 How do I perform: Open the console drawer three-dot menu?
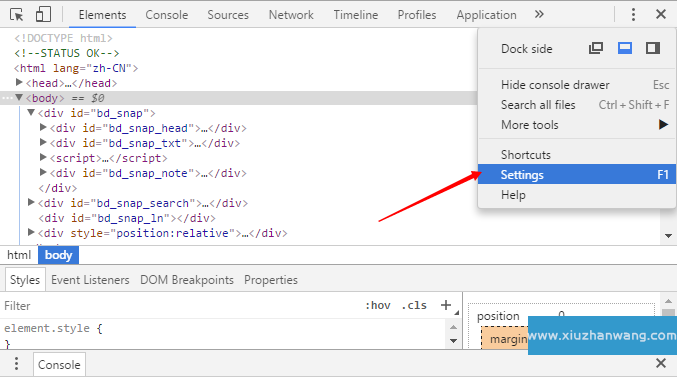[x=16, y=364]
